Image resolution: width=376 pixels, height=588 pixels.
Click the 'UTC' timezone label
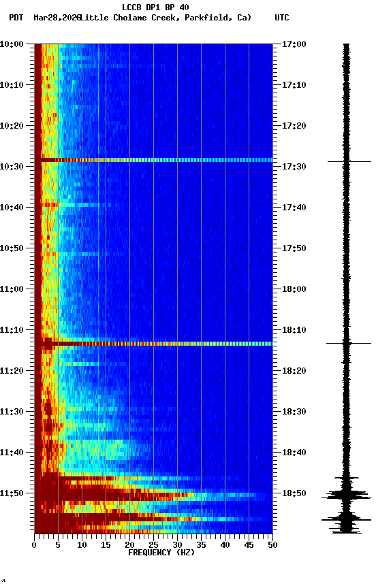click(282, 18)
